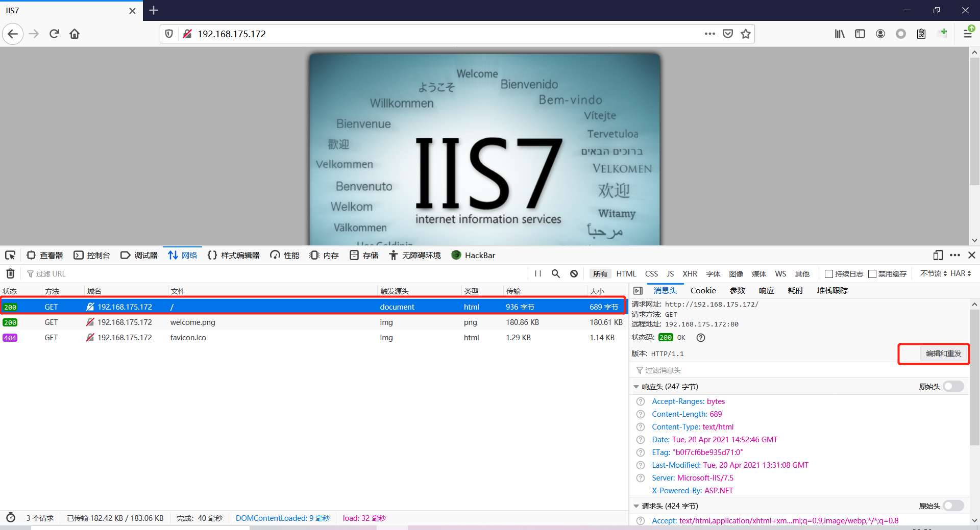The width and height of the screenshot is (980, 530).
Task: Switch to the 调试器 tab
Action: click(139, 255)
